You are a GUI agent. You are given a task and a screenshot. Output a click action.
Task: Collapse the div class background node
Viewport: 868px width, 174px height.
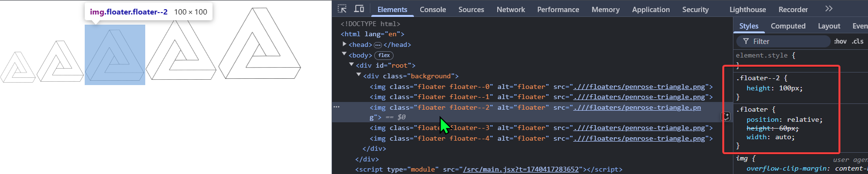click(x=359, y=75)
